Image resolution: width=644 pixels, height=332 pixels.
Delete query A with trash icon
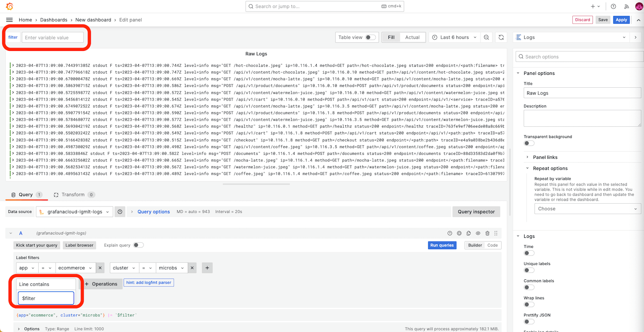coord(487,233)
